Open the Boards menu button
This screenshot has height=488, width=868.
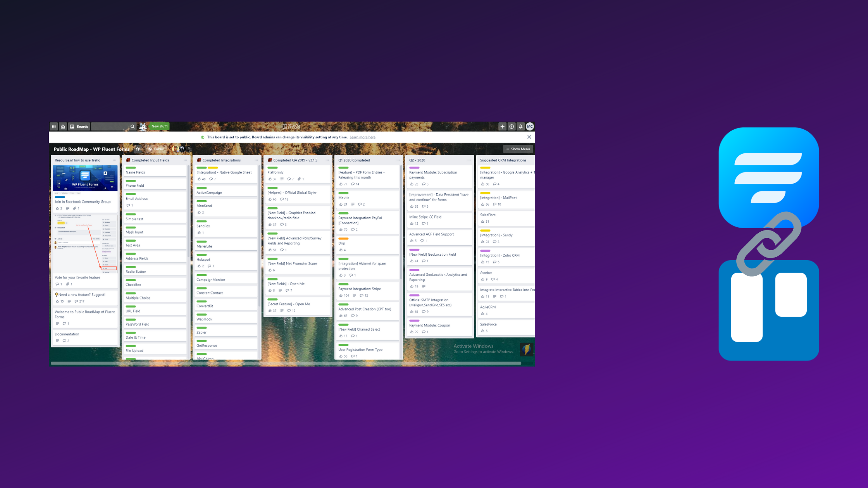coord(79,127)
